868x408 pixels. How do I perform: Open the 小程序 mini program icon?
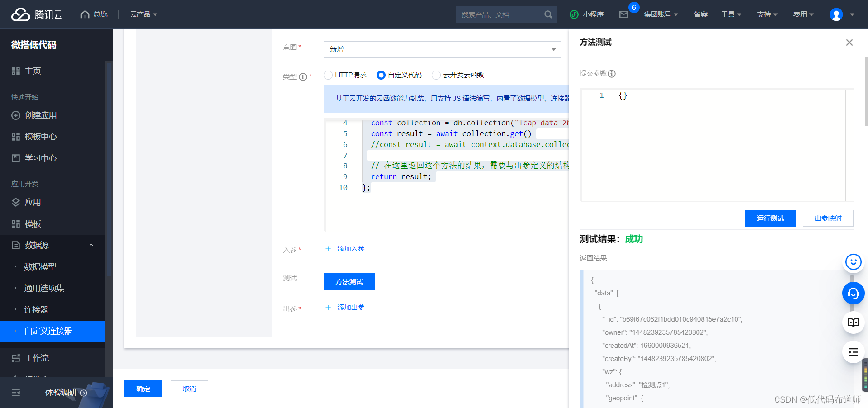pyautogui.click(x=574, y=14)
